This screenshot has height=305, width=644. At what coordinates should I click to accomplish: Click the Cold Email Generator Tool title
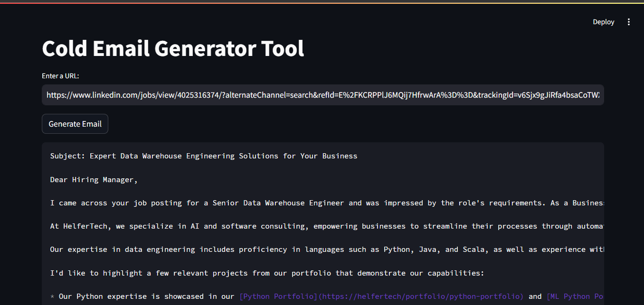pos(173,48)
